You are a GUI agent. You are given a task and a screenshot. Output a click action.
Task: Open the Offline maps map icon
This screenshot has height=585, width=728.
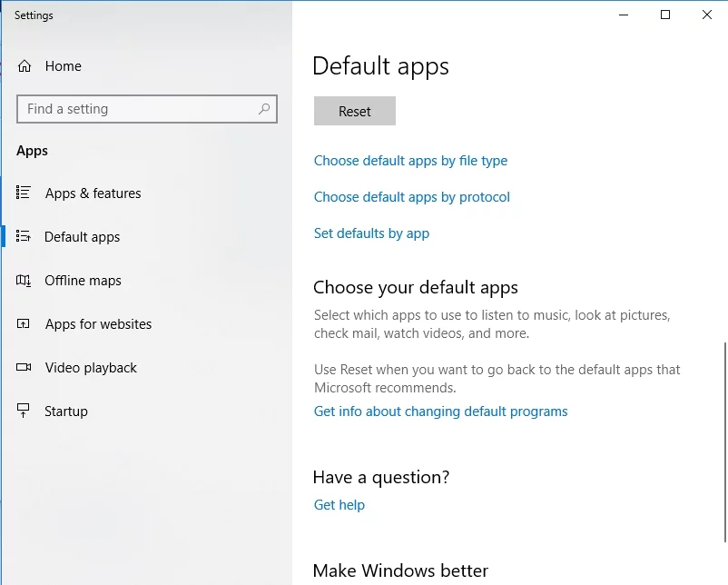[x=24, y=281]
